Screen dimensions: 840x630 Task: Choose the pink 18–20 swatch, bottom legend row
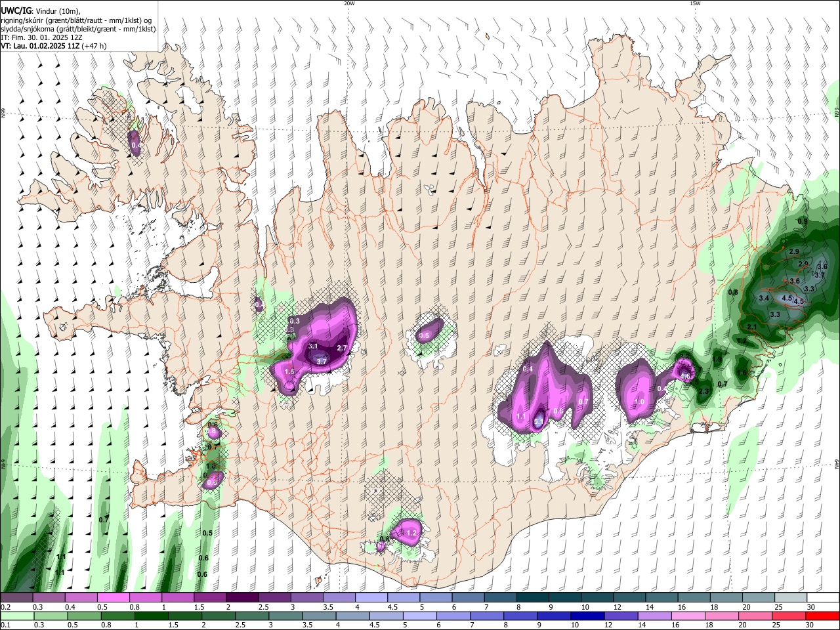(x=722, y=616)
